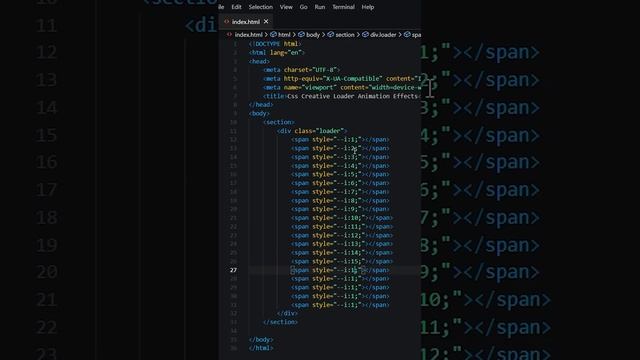640x360 pixels.
Task: Open the View menu
Action: click(x=286, y=7)
